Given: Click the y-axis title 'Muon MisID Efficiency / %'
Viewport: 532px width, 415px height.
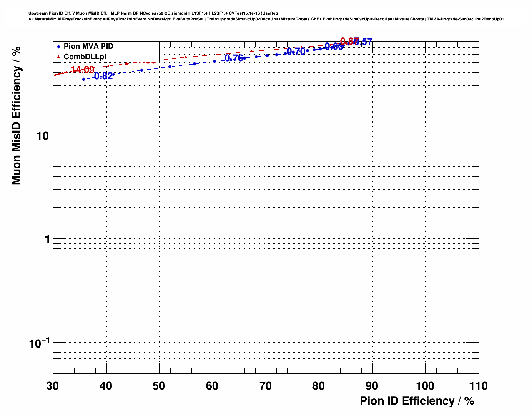Looking at the screenshot, I should click(16, 115).
